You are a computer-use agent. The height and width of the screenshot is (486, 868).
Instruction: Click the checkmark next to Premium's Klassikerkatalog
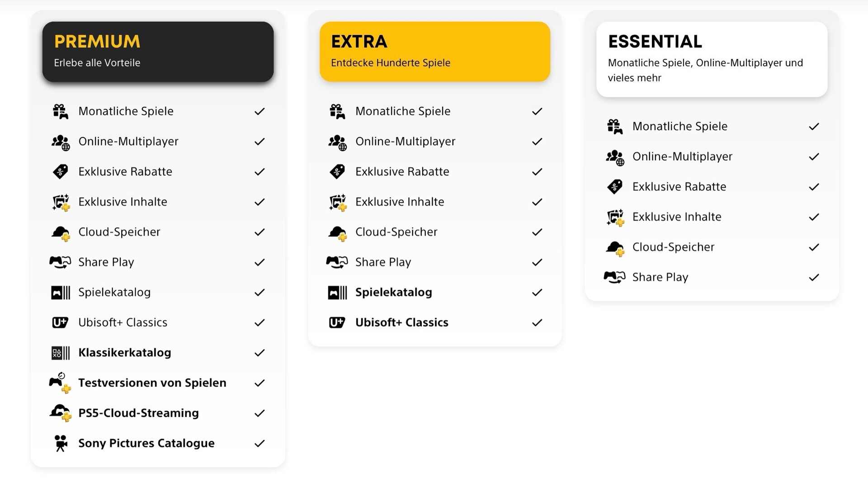pyautogui.click(x=259, y=353)
